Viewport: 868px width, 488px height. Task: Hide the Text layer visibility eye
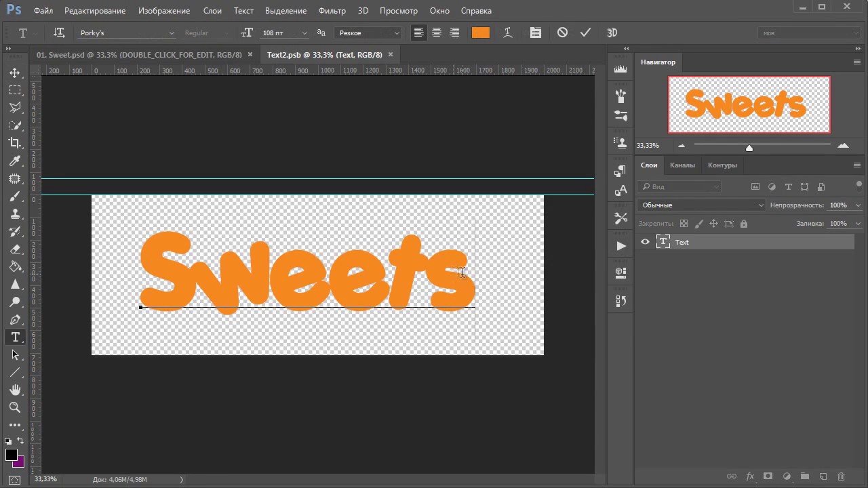[645, 242]
